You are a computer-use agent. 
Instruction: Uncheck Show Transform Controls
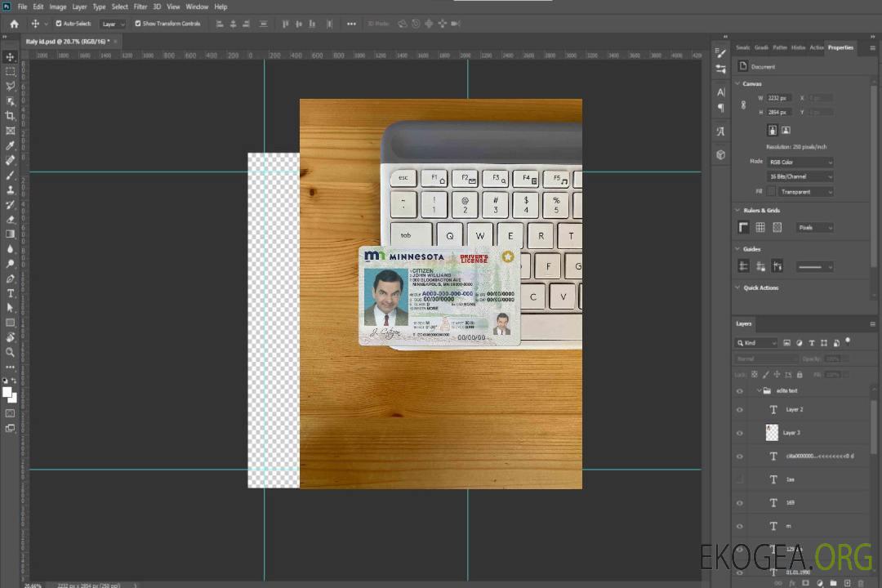[x=138, y=24]
